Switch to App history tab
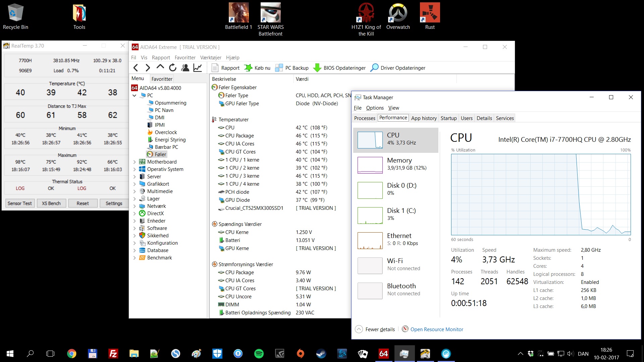The image size is (644, 362). coord(424,118)
